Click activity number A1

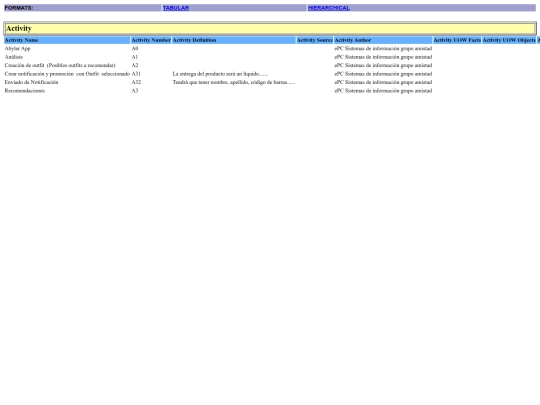(x=135, y=57)
